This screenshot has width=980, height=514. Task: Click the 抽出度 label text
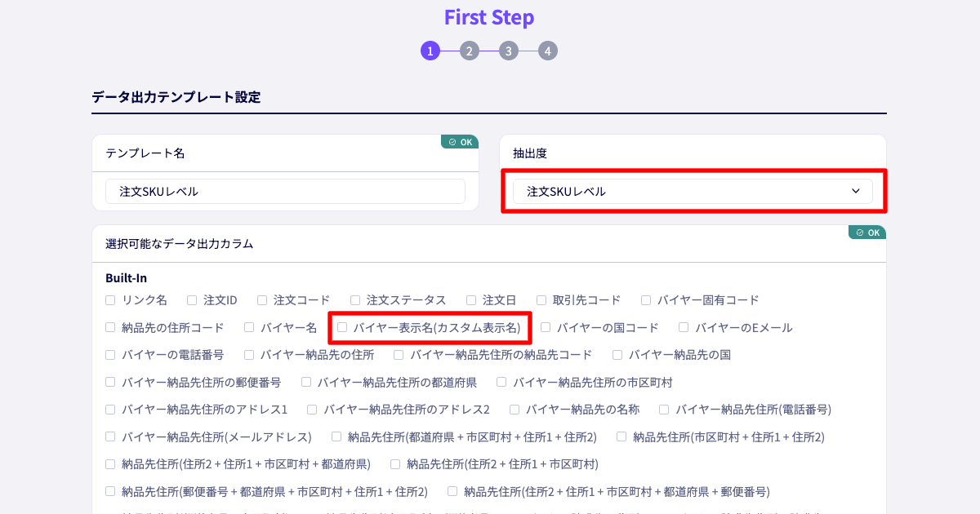coord(530,153)
